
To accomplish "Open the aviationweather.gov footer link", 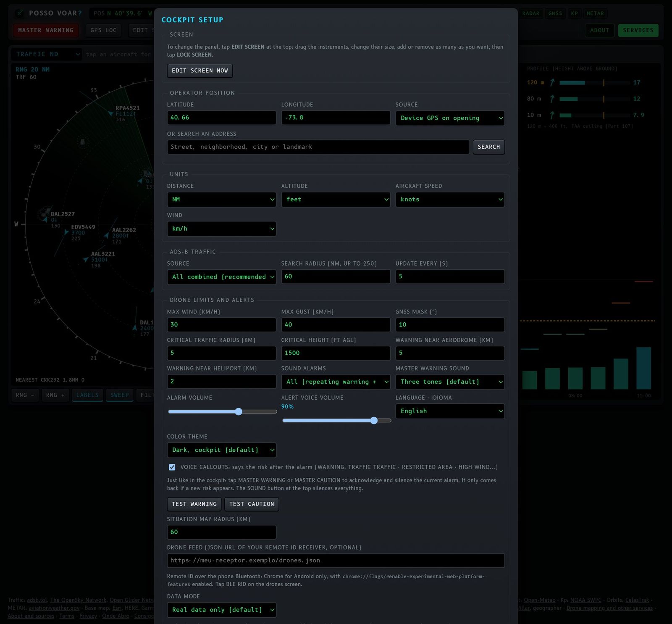I will tap(54, 608).
